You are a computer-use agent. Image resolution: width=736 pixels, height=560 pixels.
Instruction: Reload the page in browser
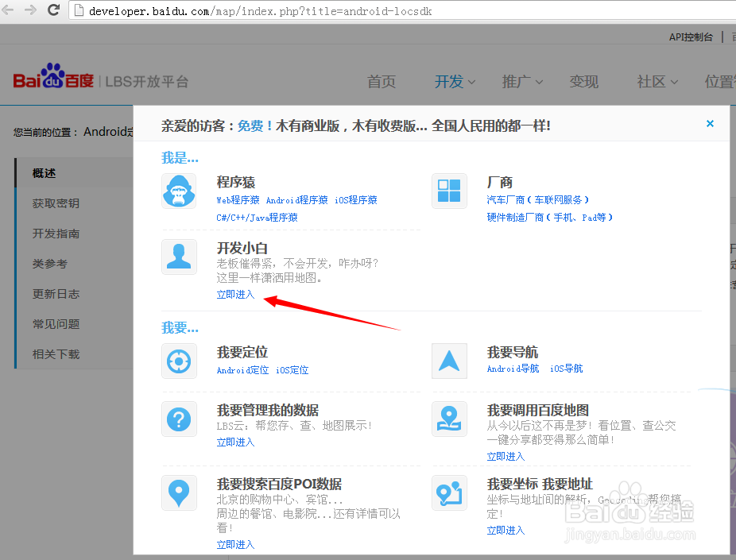point(53,10)
